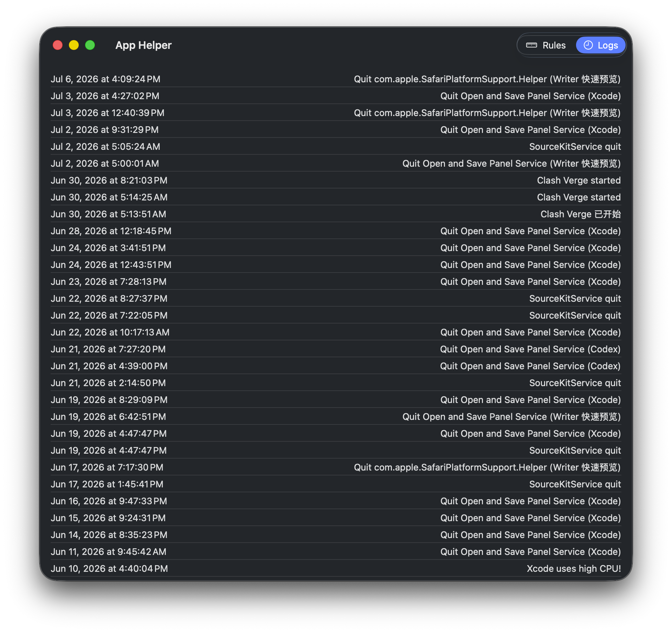Viewport: 672px width, 633px height.
Task: Select log entry Jun 15, 2026 at 9:24:31 PM
Action: [336, 518]
